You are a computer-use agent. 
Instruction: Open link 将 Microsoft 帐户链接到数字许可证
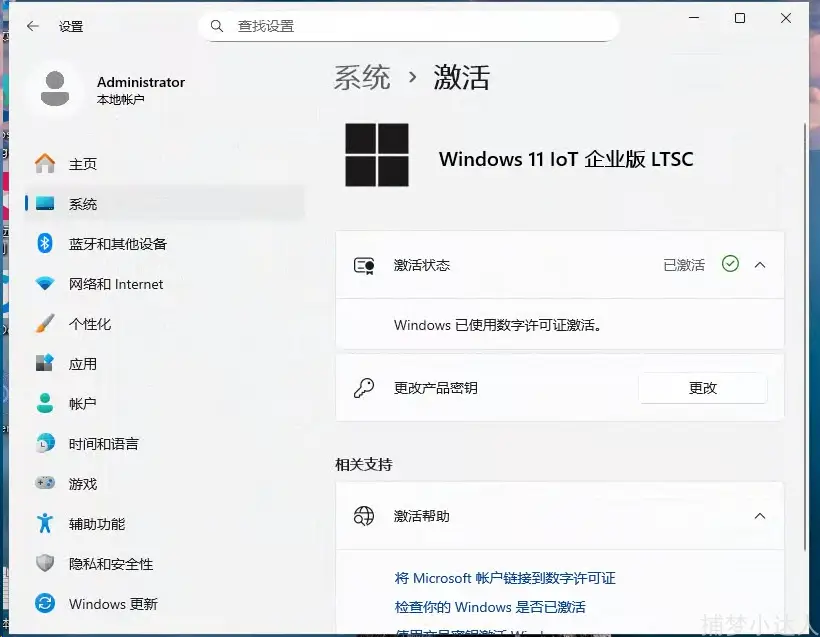(505, 578)
